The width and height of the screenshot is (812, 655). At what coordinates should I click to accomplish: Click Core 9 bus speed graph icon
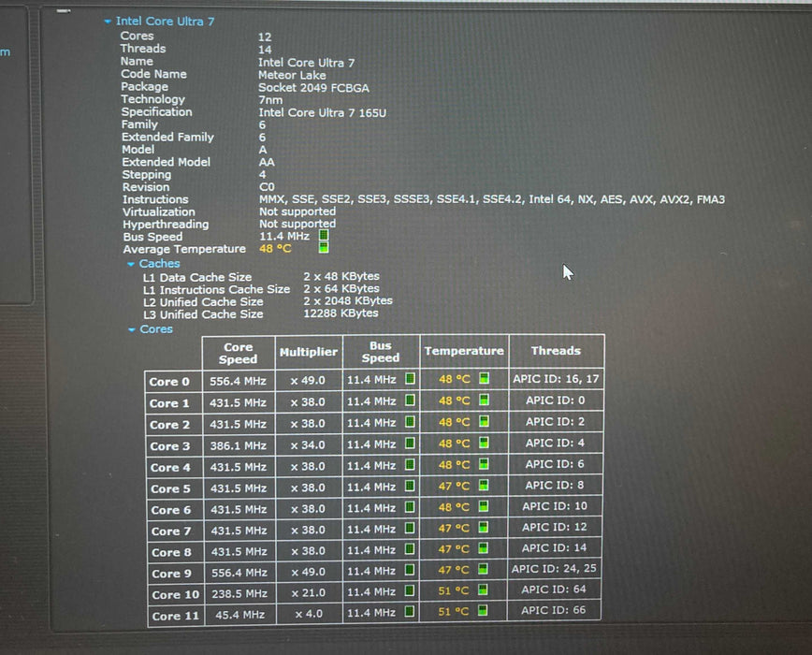409,570
